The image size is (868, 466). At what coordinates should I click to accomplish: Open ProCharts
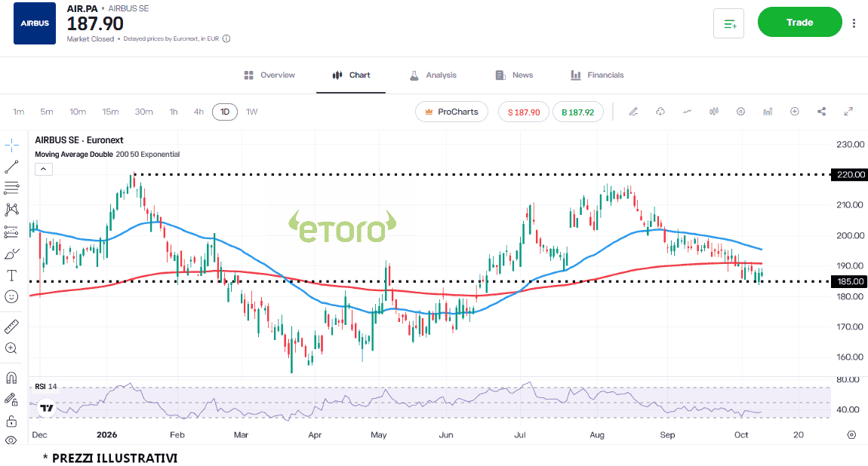pos(451,112)
